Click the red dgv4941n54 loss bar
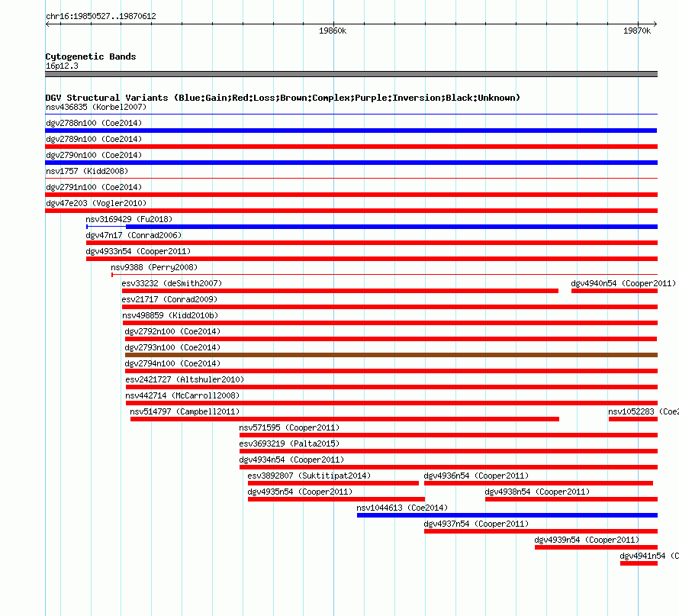 click(639, 563)
